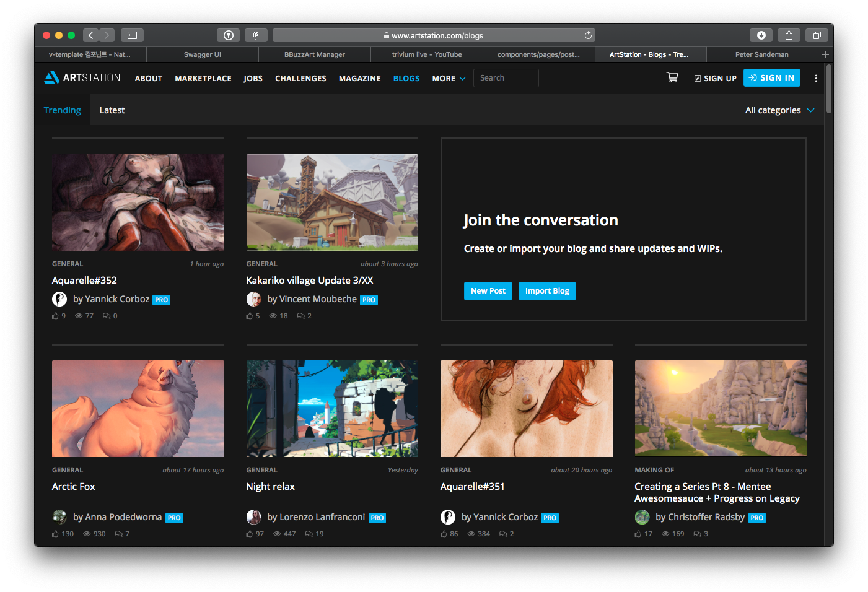Click Lorenzo Lanfranconi's avatar

point(253,517)
